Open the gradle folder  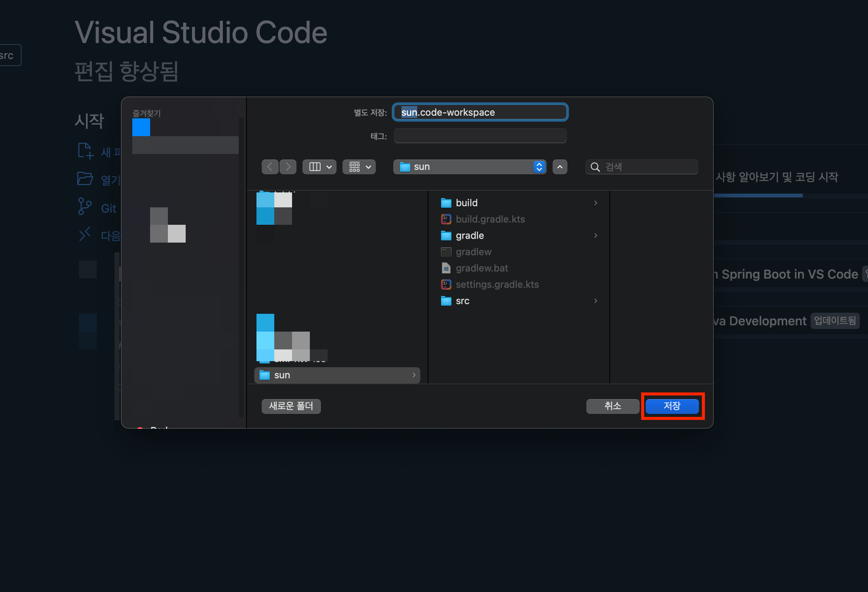[x=470, y=236]
